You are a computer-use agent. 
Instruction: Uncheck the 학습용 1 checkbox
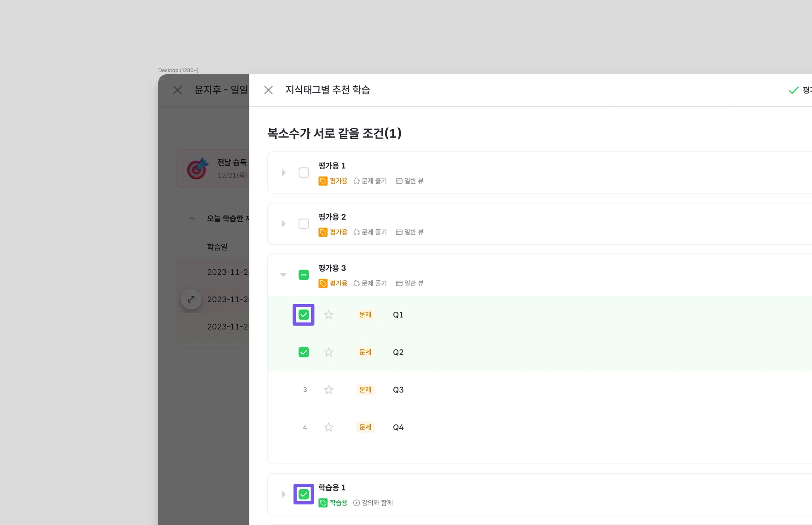pos(304,494)
